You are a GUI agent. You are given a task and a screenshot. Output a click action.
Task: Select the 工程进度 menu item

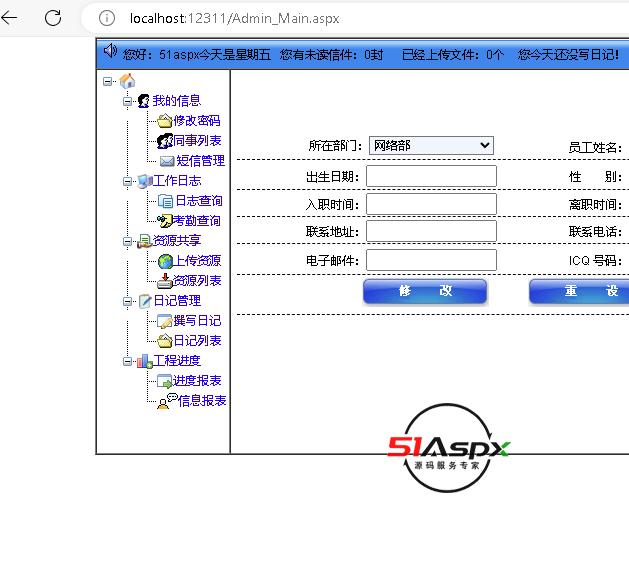click(177, 360)
